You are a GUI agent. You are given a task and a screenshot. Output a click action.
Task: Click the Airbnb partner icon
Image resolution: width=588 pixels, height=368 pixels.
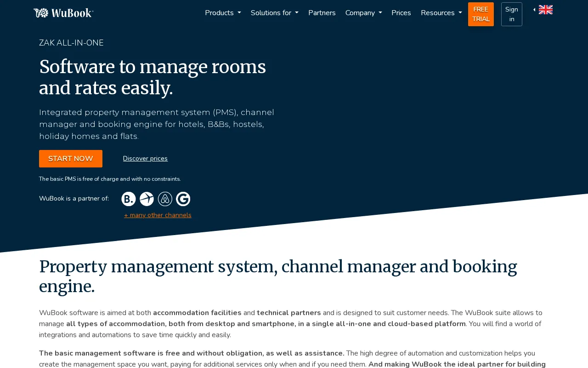click(x=165, y=199)
